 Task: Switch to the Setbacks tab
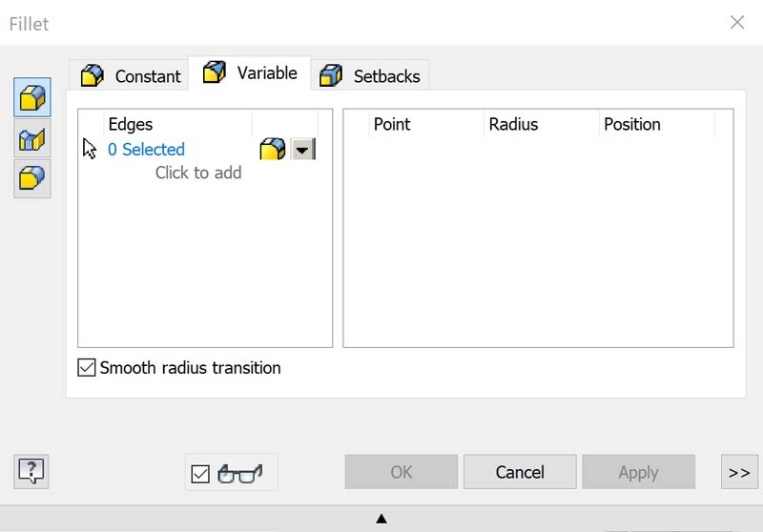pyautogui.click(x=373, y=76)
